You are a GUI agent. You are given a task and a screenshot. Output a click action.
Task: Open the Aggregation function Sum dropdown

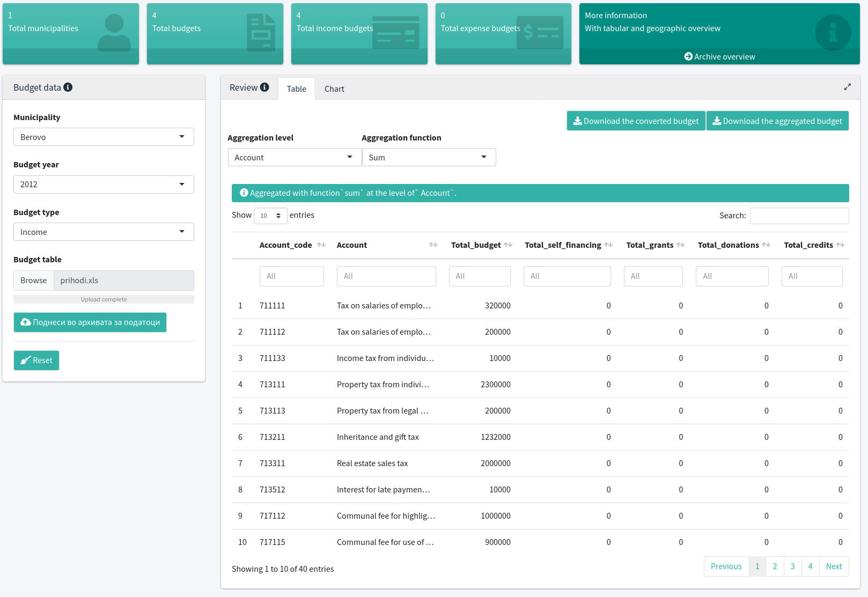coord(429,157)
